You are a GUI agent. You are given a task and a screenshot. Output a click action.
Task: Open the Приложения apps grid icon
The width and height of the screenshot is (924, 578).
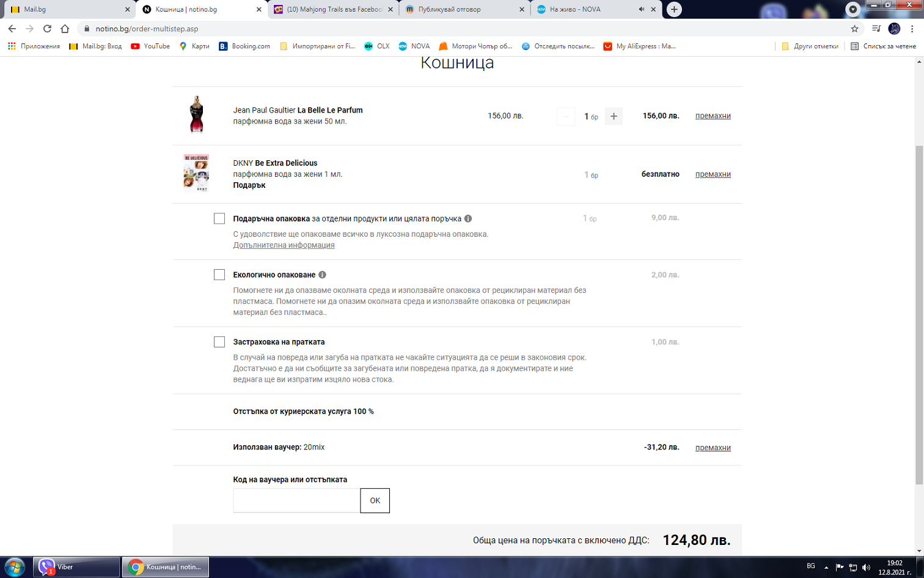[12, 46]
